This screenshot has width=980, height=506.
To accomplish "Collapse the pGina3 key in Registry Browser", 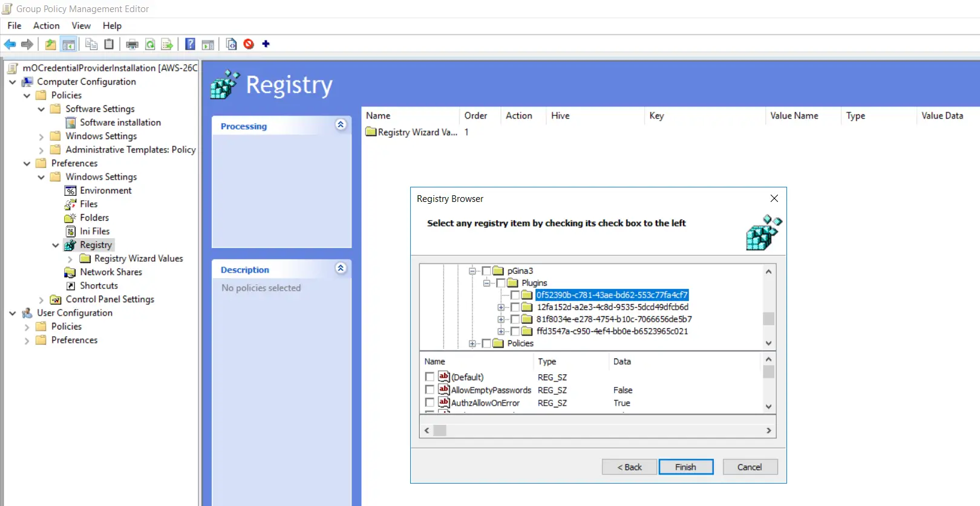I will (x=472, y=271).
